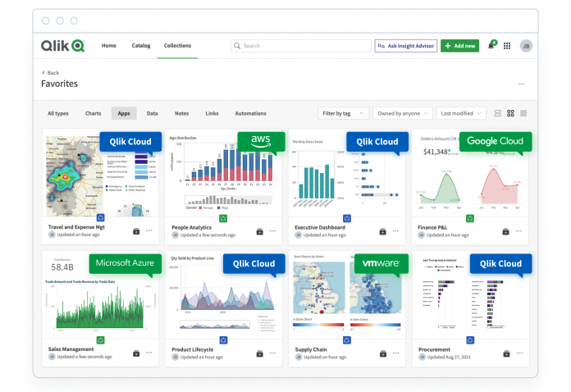Click the search magnifier icon
This screenshot has height=392, width=571.
[237, 46]
